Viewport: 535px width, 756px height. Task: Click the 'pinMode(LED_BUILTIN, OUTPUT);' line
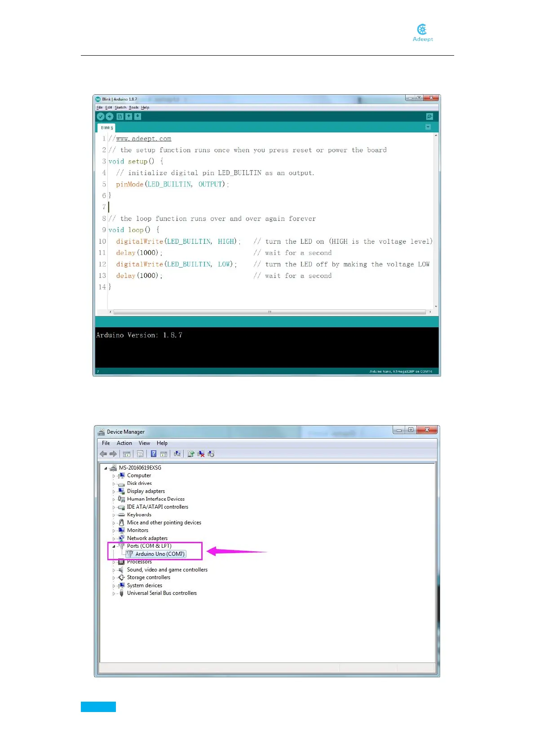[172, 184]
